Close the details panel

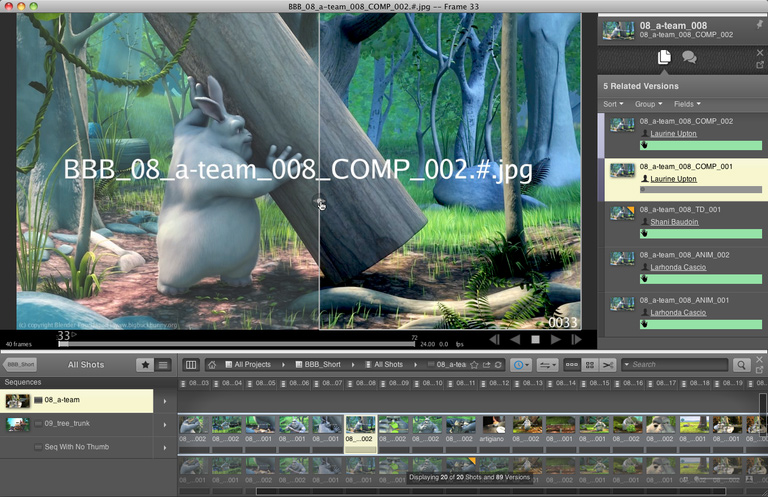pos(760,52)
